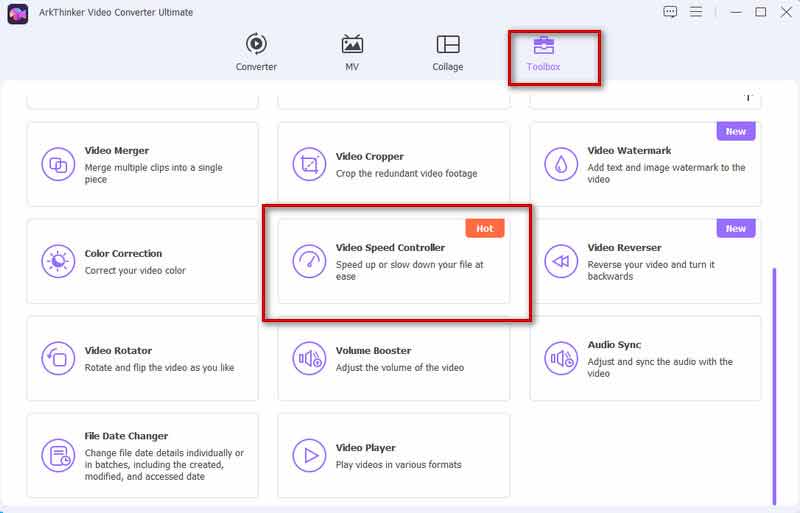
Task: Click the Video Merger icon
Action: pos(58,164)
